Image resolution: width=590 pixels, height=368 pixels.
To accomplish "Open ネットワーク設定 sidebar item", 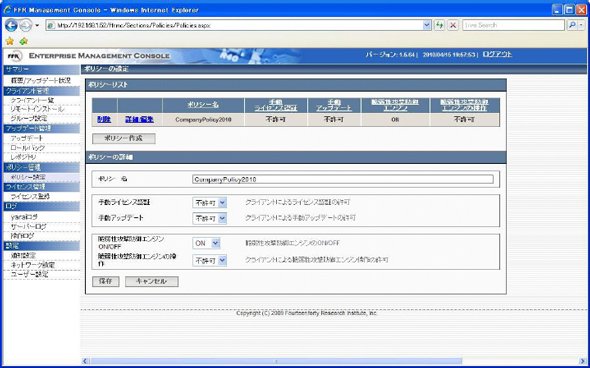I will tap(33, 265).
